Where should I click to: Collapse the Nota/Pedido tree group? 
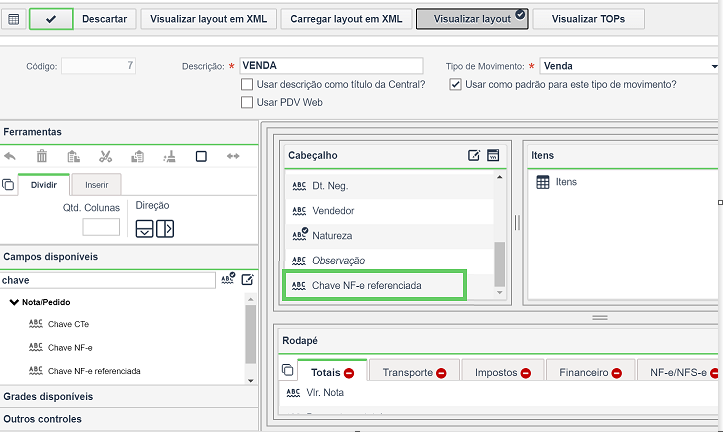[14, 302]
